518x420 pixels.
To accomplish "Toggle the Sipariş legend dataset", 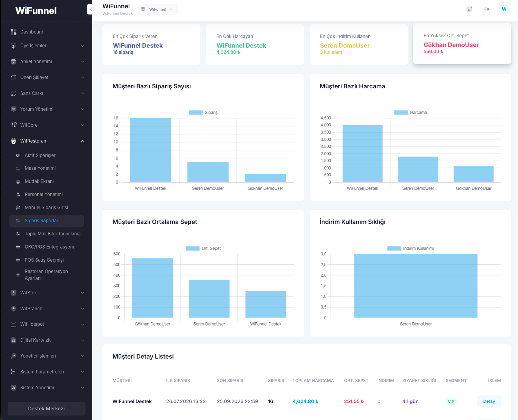I will pyautogui.click(x=203, y=113).
